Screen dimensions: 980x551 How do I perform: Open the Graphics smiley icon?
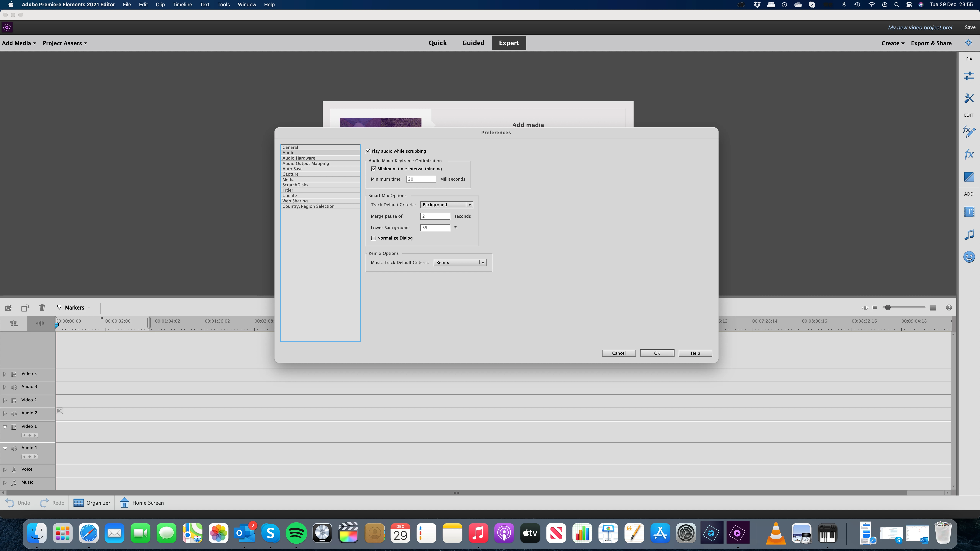[969, 257]
